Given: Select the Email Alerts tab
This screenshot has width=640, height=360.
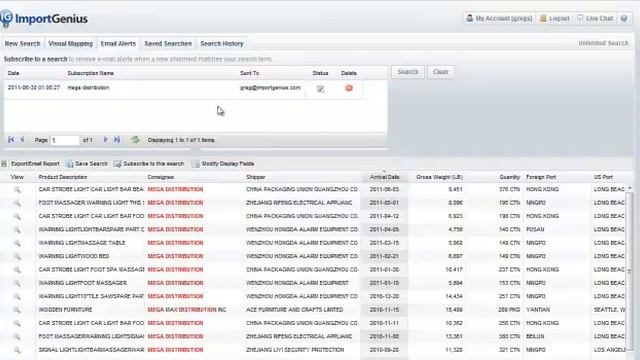Looking at the screenshot, I should 118,43.
